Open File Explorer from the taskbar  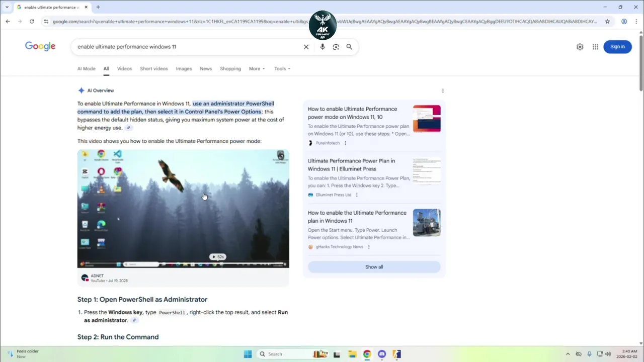coord(352,354)
